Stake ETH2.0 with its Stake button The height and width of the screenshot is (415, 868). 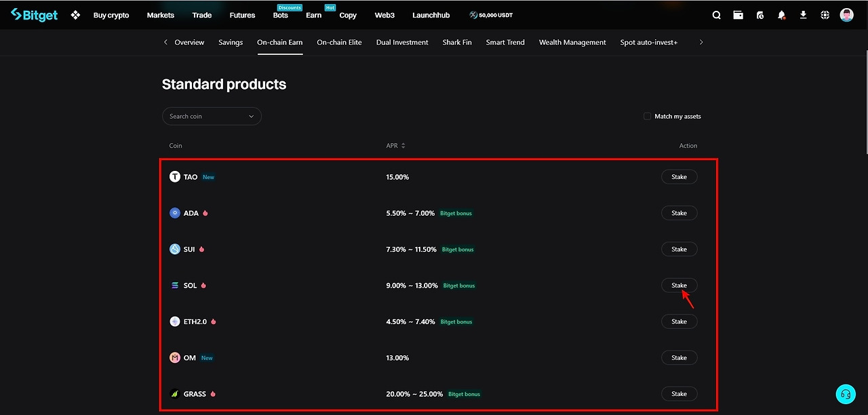pos(679,321)
